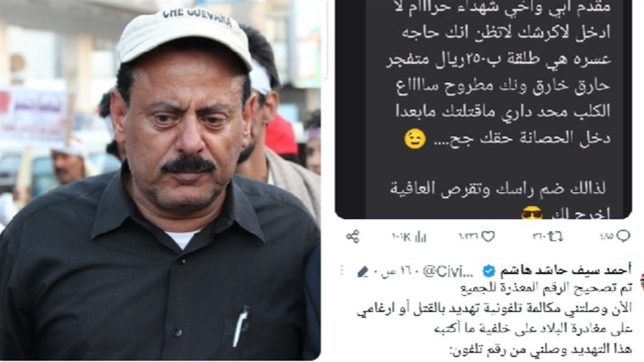The height and width of the screenshot is (362, 644).
Task: Click the retweet count number
Action: coord(540,236)
